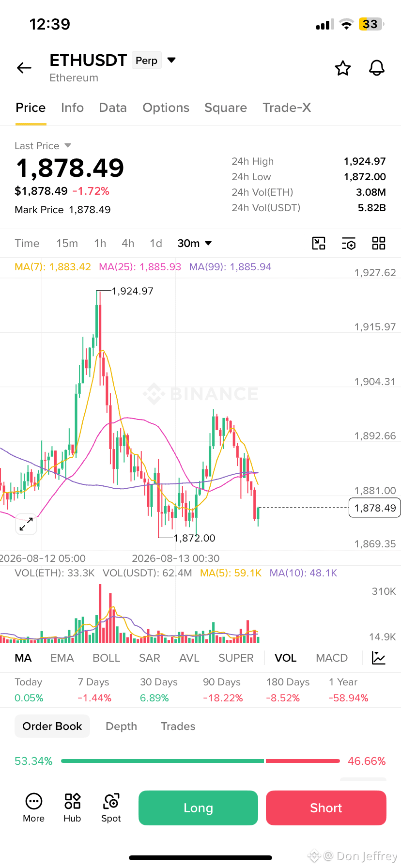Open the Trade-X tab
Screen dimensions: 401x868
(x=287, y=108)
